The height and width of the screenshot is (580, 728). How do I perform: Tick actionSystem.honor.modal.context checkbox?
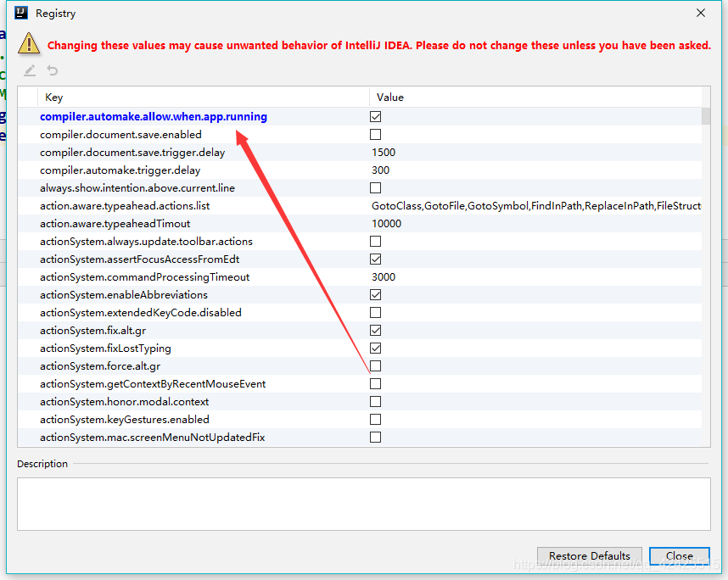[x=376, y=402]
